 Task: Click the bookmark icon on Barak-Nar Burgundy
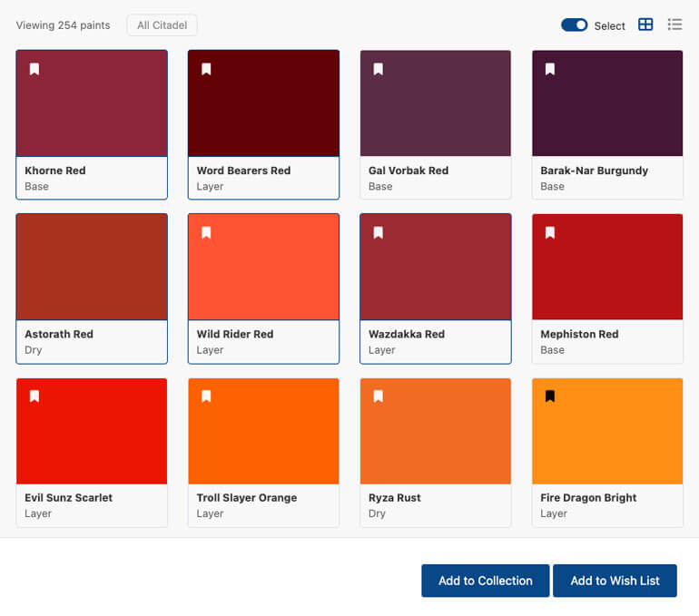point(550,69)
